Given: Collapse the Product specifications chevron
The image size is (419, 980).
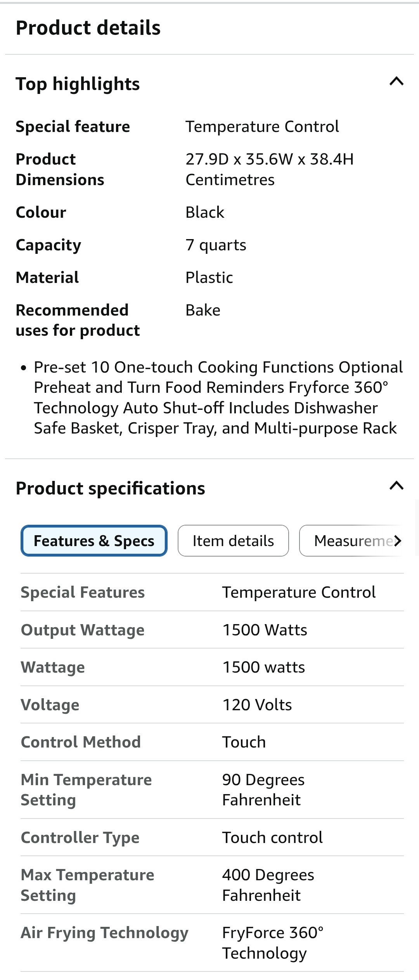Looking at the screenshot, I should pyautogui.click(x=396, y=486).
